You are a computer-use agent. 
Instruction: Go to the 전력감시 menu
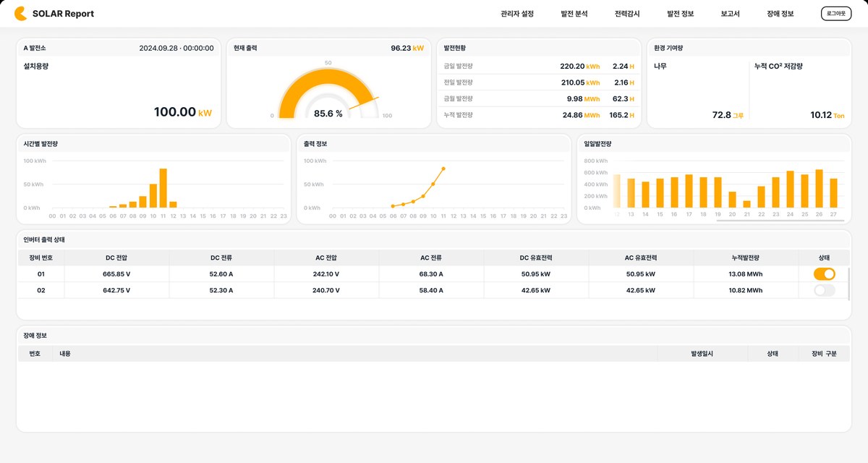627,14
